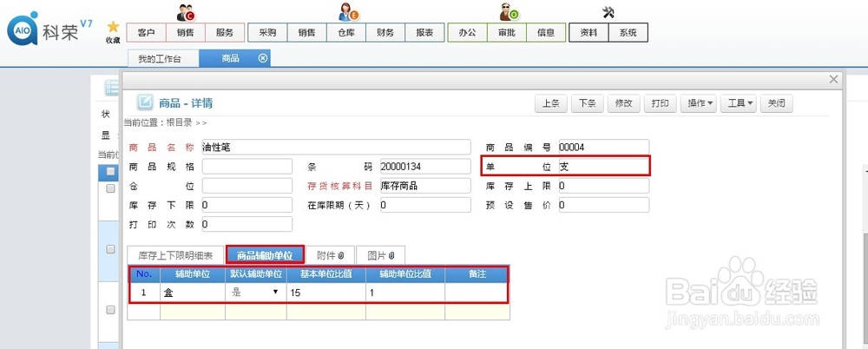Viewport: 868px width, 349px height.
Task: Click the 基本单位比值 cell showing 15
Action: click(326, 293)
